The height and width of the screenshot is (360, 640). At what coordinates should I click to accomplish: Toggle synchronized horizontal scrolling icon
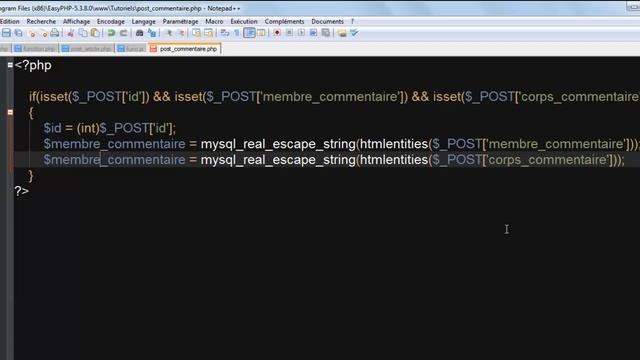point(209,33)
